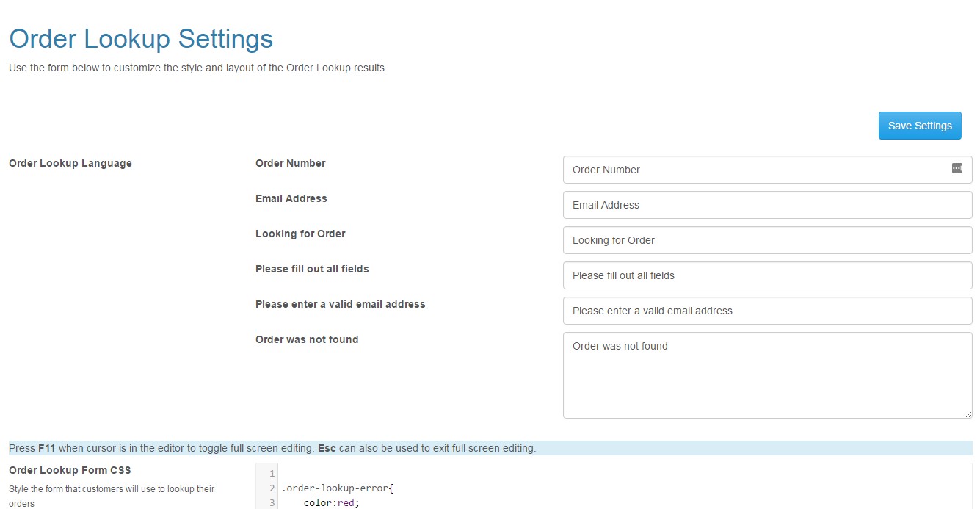Edit the valid email address message input
Viewport: 980px width, 509px height.
tap(767, 311)
